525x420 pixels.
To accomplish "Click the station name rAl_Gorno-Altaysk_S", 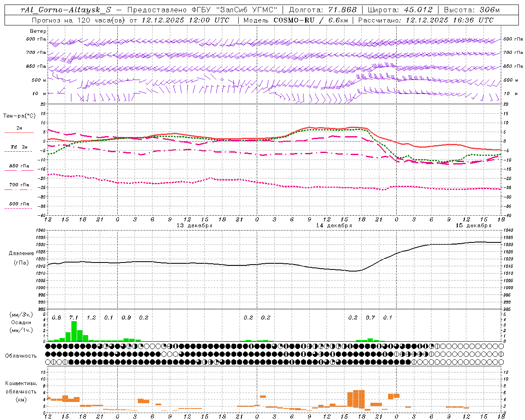I will [66, 10].
